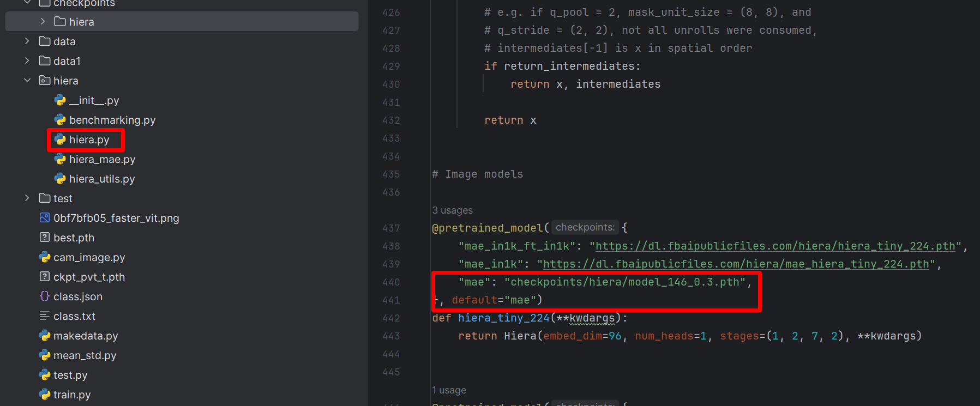Click the @pretrained_model decorator text
Viewport: 980px width, 406px height.
pos(488,228)
